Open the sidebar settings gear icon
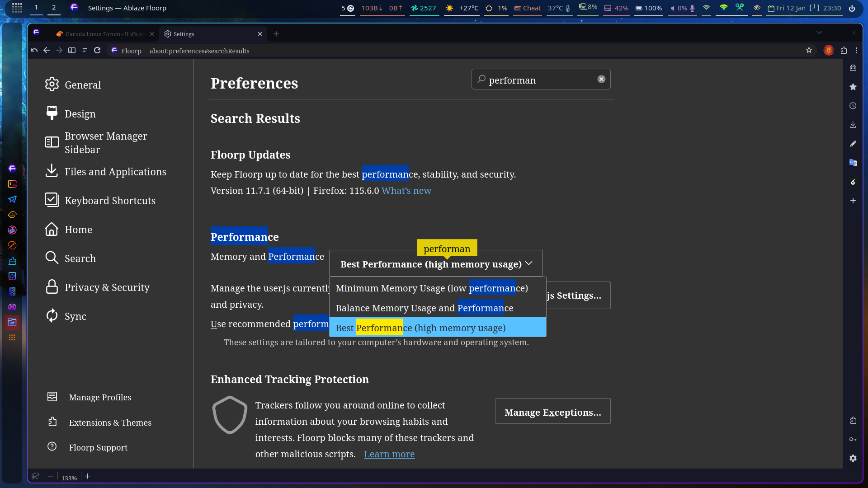This screenshot has height=488, width=868. [x=853, y=458]
